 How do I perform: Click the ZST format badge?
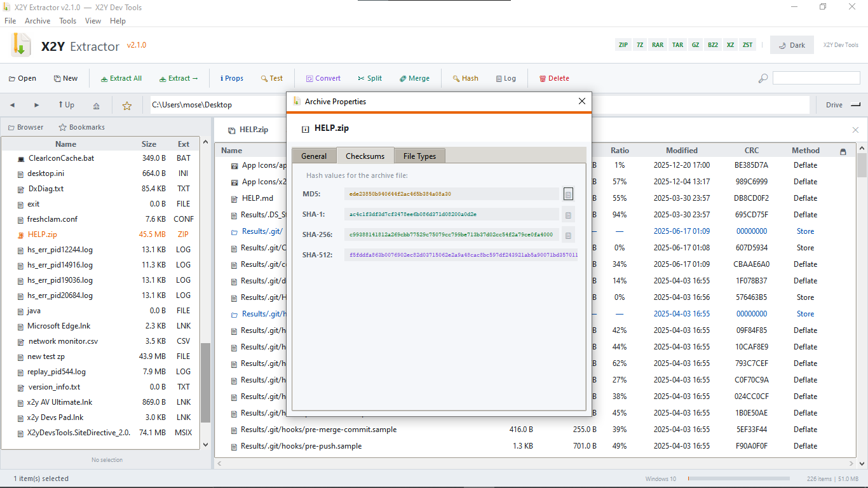click(x=748, y=45)
